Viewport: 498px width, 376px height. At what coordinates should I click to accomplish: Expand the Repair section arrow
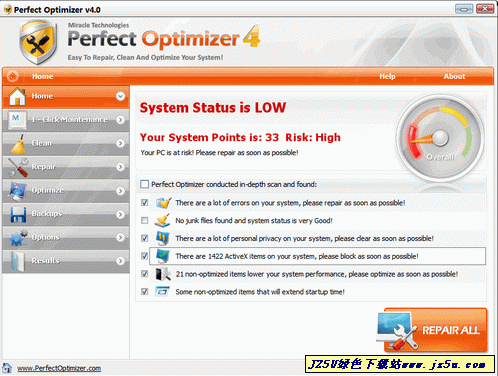pos(120,167)
